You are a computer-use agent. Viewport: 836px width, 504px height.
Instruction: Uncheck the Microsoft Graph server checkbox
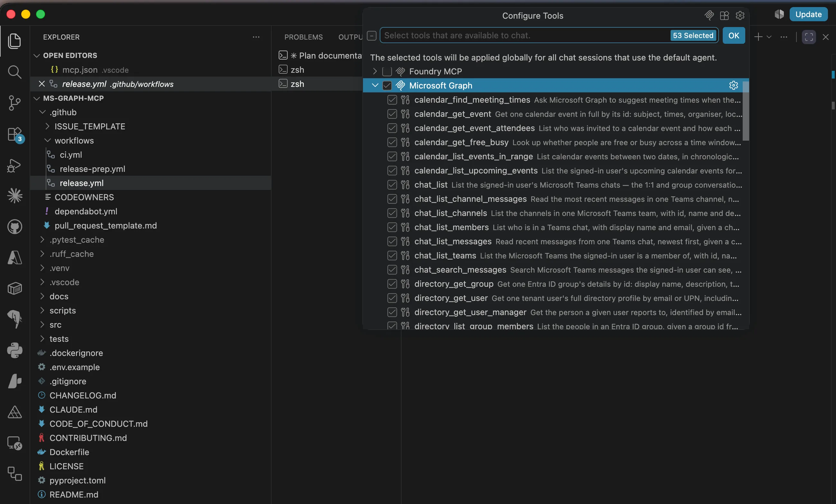click(387, 86)
